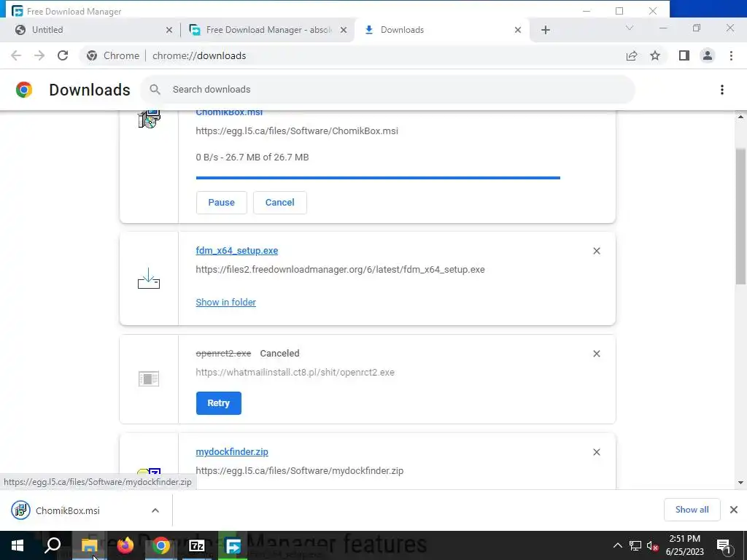
Task: Open the Downloads page more-actions menu
Action: (722, 90)
